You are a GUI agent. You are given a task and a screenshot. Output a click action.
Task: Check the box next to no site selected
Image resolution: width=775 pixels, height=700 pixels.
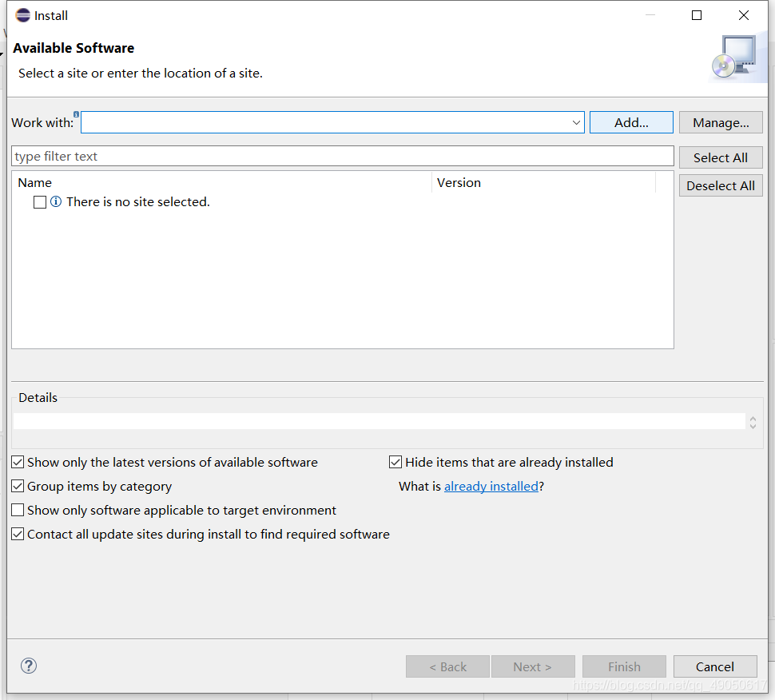[40, 202]
